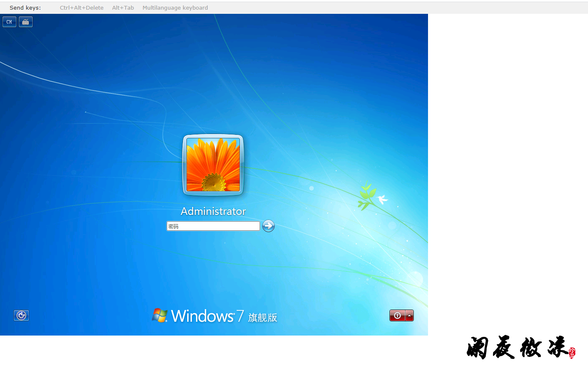The image size is (588, 372).
Task: Click the Windows flag logo
Action: (x=160, y=315)
